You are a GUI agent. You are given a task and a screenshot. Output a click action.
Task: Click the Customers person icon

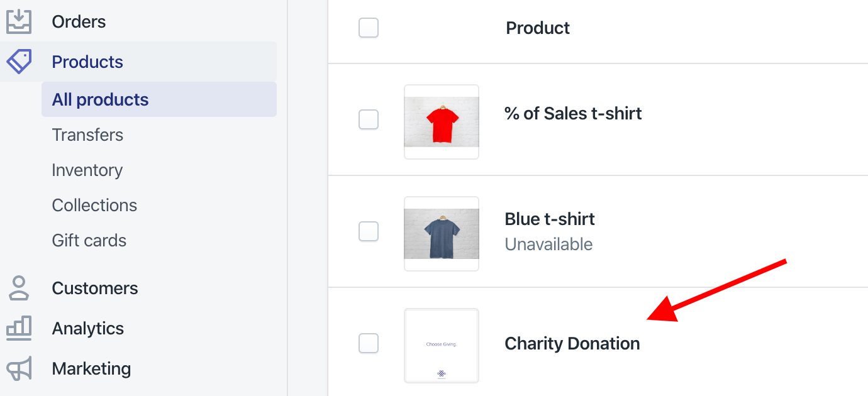click(19, 288)
